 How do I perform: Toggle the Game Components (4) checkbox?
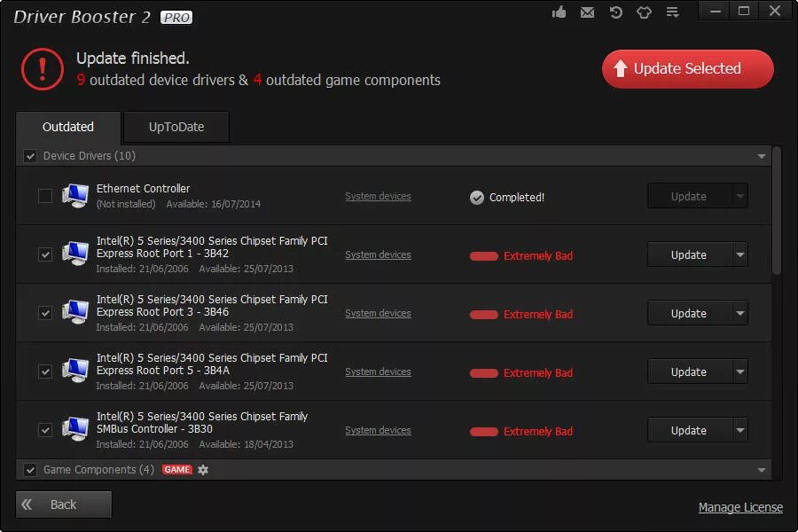[x=30, y=469]
